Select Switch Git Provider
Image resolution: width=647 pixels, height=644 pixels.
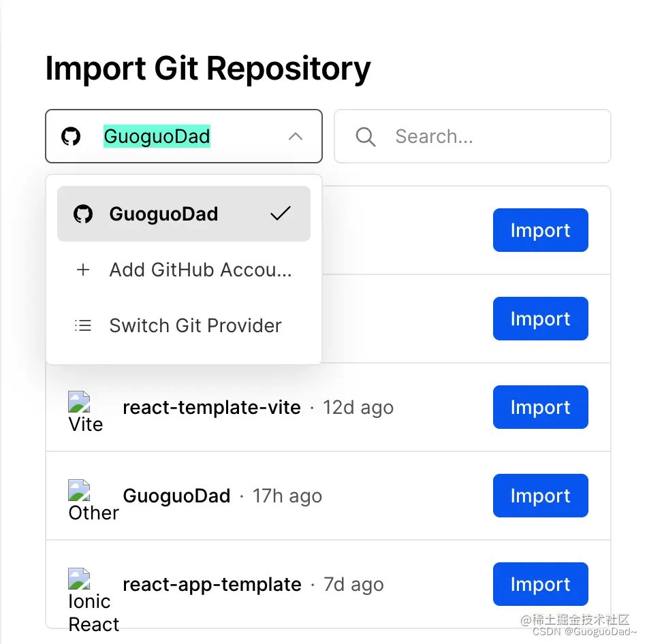pos(184,325)
